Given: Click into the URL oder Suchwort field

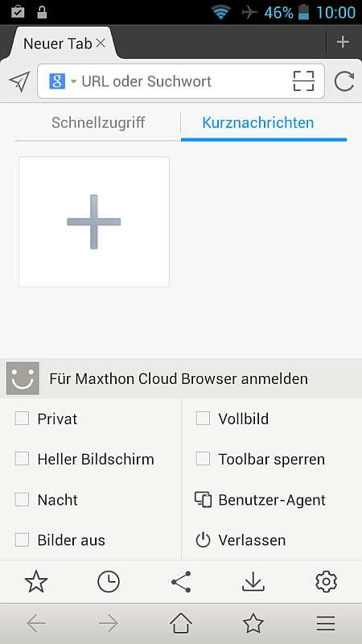Looking at the screenshot, I should click(x=181, y=81).
